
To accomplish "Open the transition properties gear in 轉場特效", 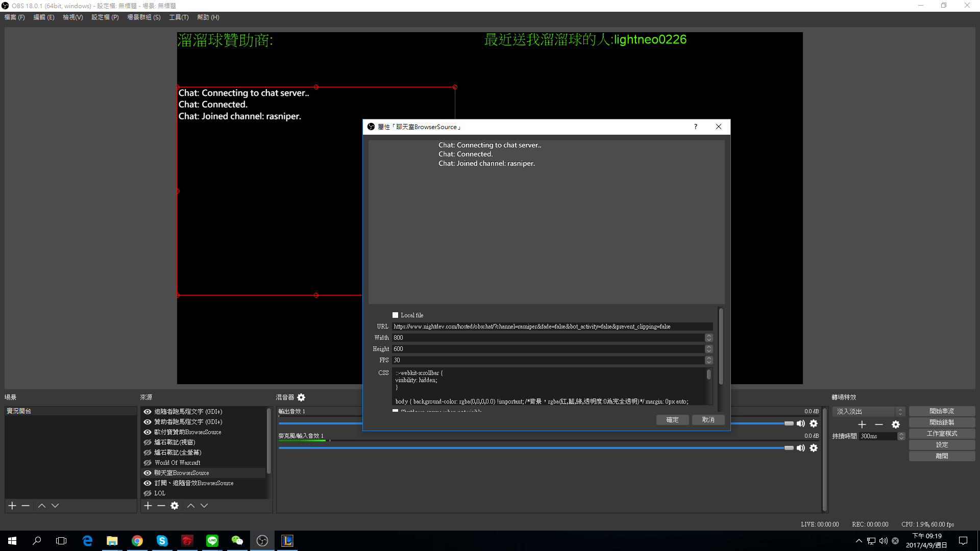I will click(896, 424).
